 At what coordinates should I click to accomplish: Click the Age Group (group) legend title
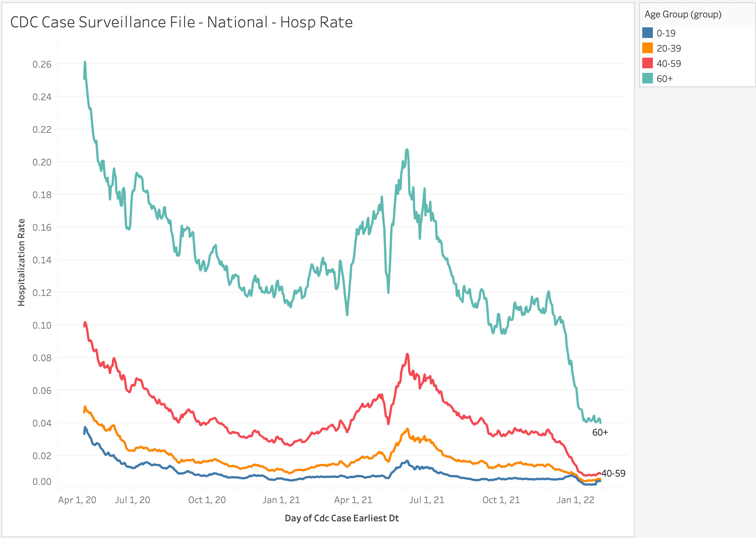[683, 14]
